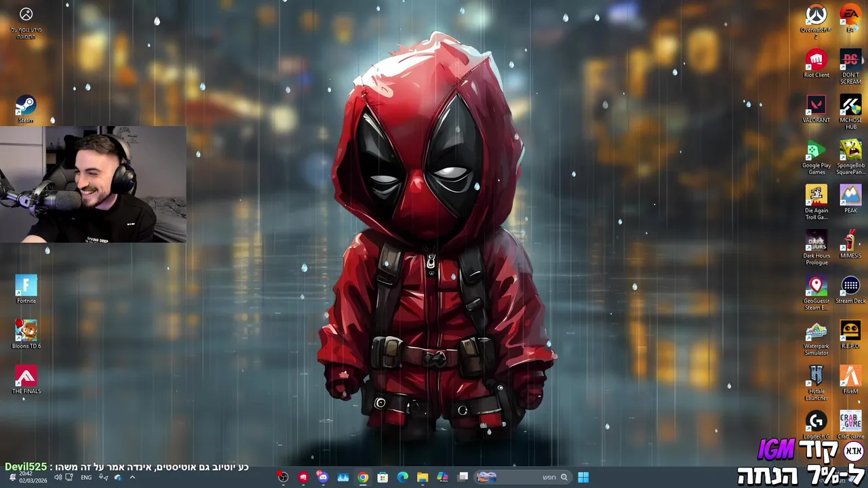Image resolution: width=868 pixels, height=488 pixels.
Task: Click the Windows Start button
Action: click(x=583, y=477)
